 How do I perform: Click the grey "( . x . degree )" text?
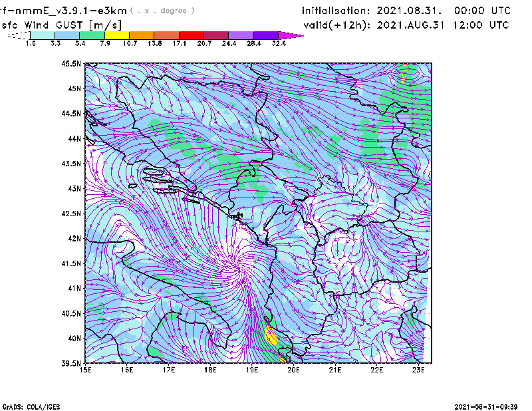tap(162, 11)
